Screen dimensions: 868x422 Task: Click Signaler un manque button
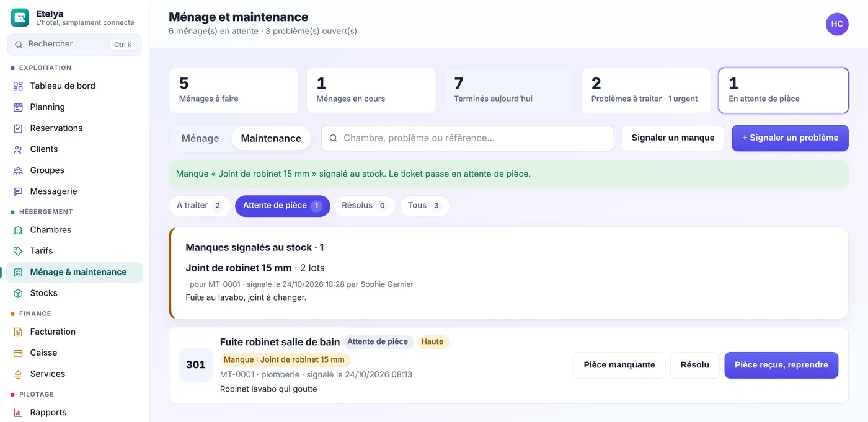click(x=673, y=138)
